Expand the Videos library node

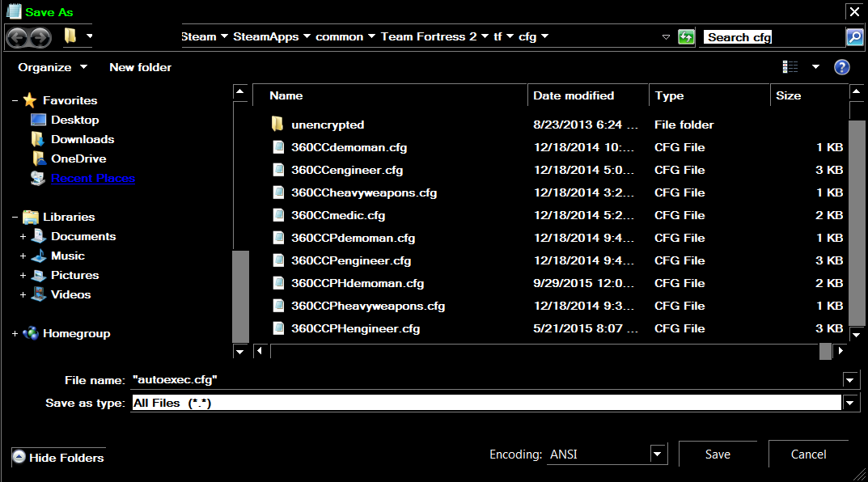23,294
